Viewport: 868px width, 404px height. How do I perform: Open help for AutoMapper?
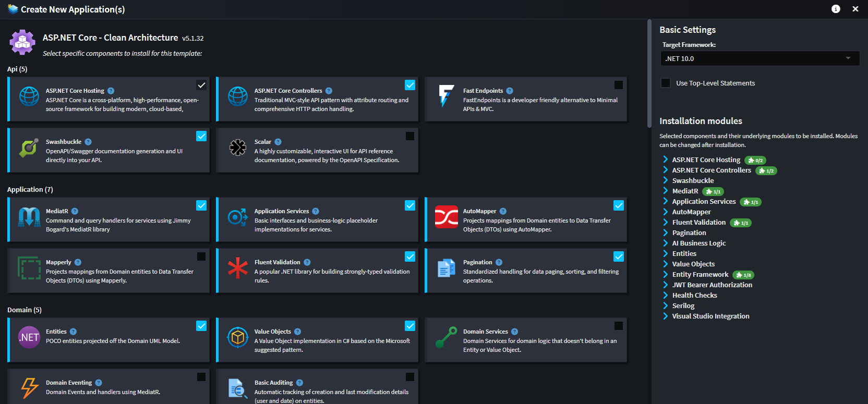click(x=503, y=211)
